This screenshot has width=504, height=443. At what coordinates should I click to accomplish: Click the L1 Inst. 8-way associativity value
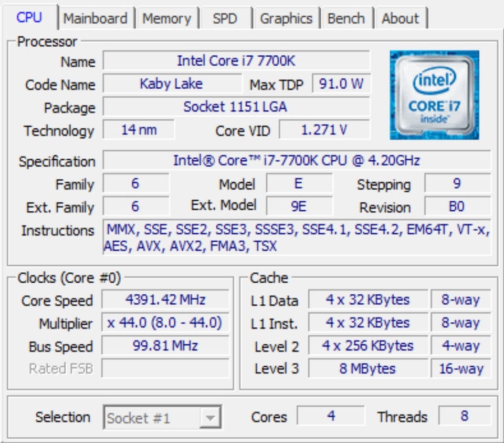tap(461, 322)
